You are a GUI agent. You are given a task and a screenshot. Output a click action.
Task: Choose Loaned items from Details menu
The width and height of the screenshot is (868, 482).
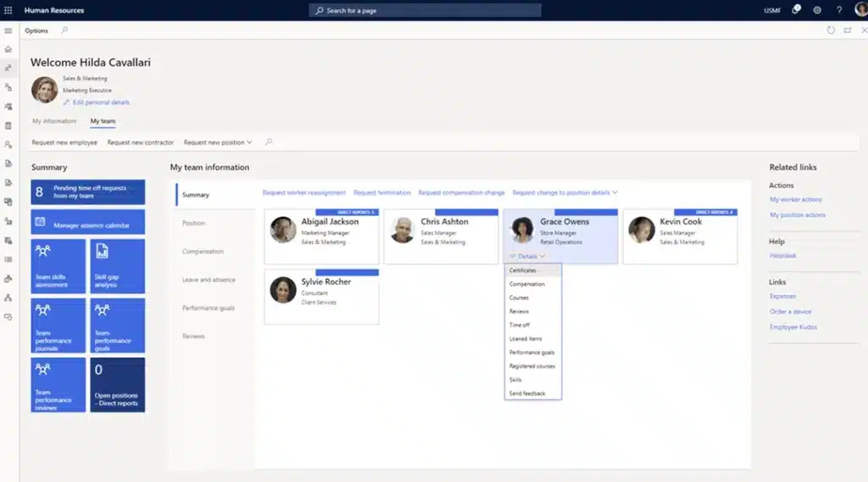(532, 339)
